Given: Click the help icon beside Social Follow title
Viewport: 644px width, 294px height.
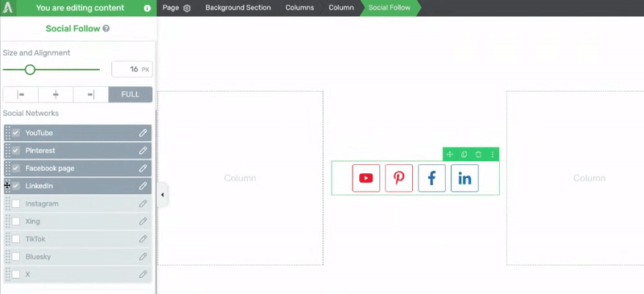Looking at the screenshot, I should pos(106,28).
